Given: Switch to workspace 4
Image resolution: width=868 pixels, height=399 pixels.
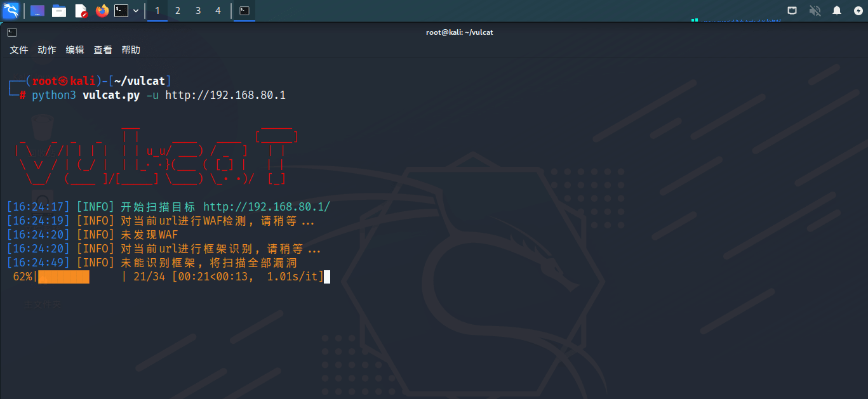Looking at the screenshot, I should coord(218,11).
